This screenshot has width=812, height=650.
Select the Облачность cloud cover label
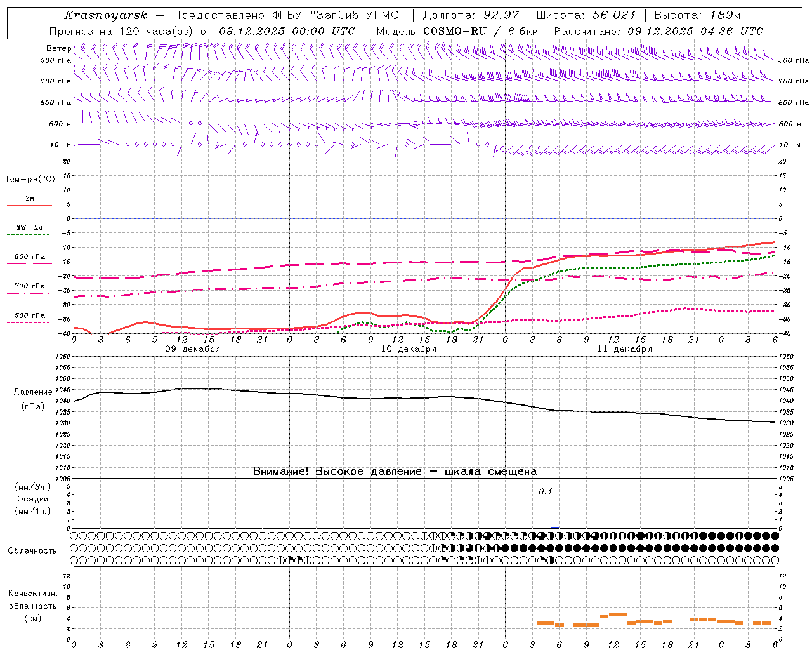point(32,551)
